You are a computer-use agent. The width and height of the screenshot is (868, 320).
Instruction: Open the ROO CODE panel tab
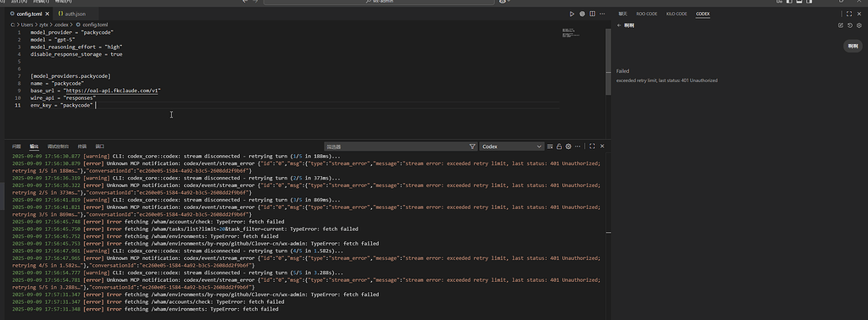[647, 14]
